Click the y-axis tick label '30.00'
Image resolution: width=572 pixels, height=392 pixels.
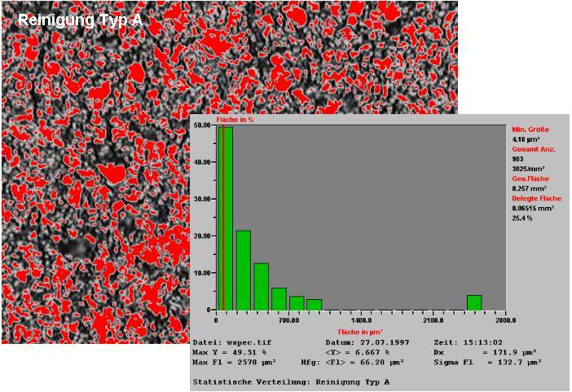tap(202, 200)
